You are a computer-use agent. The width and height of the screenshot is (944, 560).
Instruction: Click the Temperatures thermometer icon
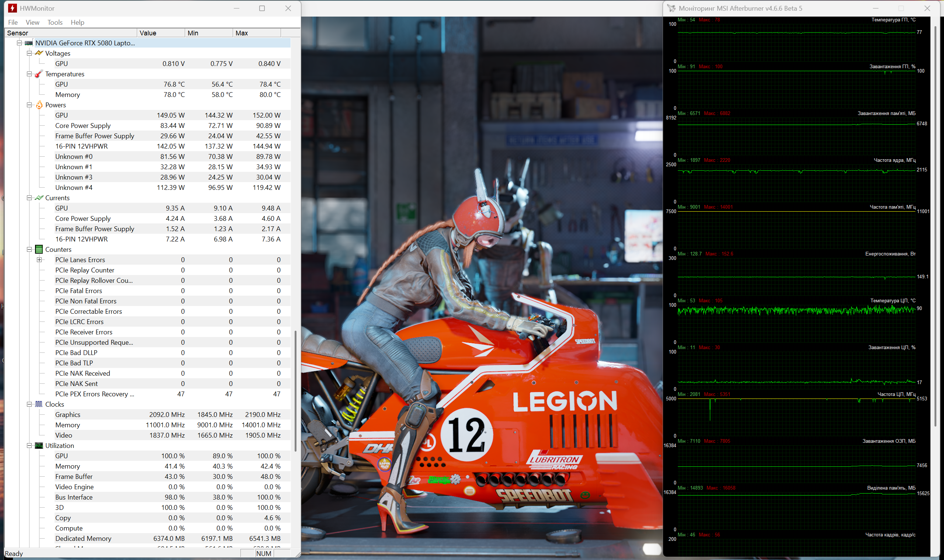(x=38, y=74)
